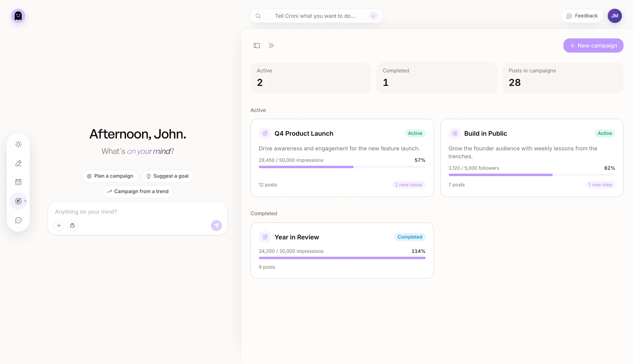The height and width of the screenshot is (364, 633).
Task: Open the Q4 Product Launch title
Action: coord(304,133)
